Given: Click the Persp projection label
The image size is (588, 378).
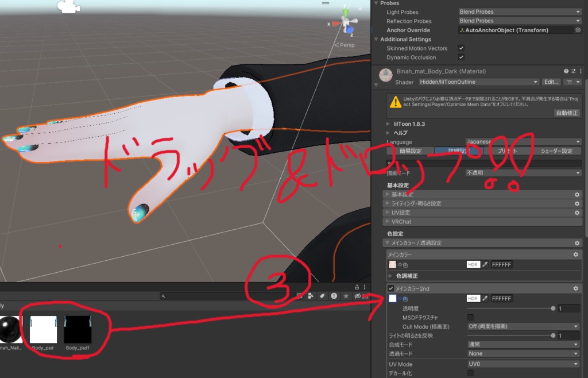Looking at the screenshot, I should click(345, 45).
